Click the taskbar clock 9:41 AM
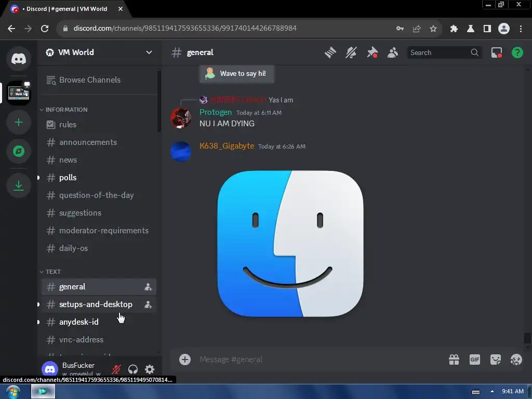This screenshot has width=532, height=399. coord(512,391)
